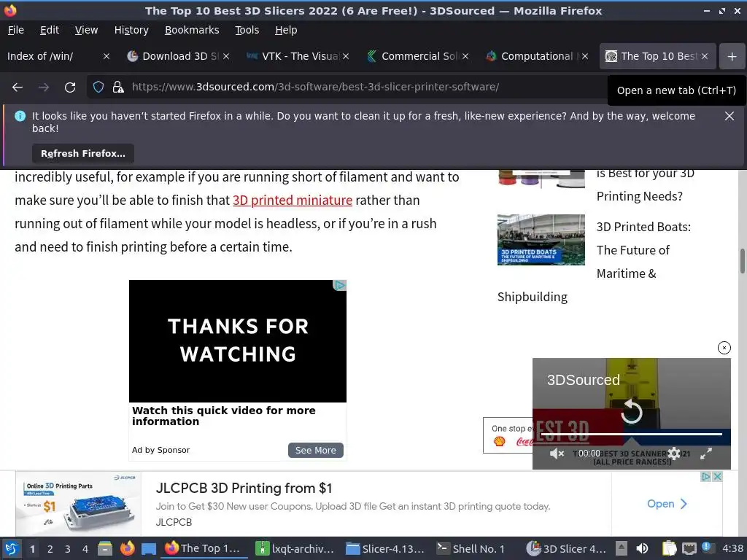Image resolution: width=747 pixels, height=560 pixels.
Task: View site security padlock info
Action: 118,87
